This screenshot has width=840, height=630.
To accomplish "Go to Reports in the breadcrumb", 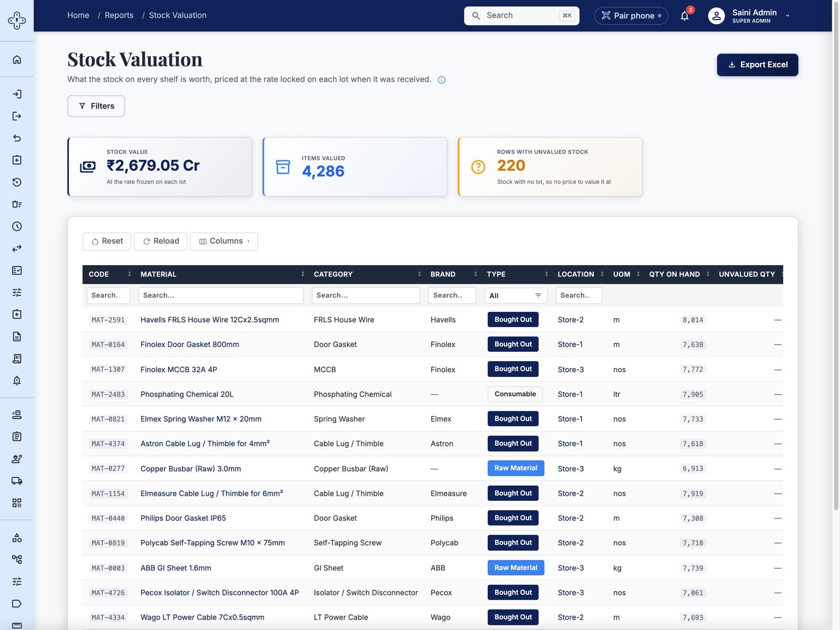I will (119, 15).
